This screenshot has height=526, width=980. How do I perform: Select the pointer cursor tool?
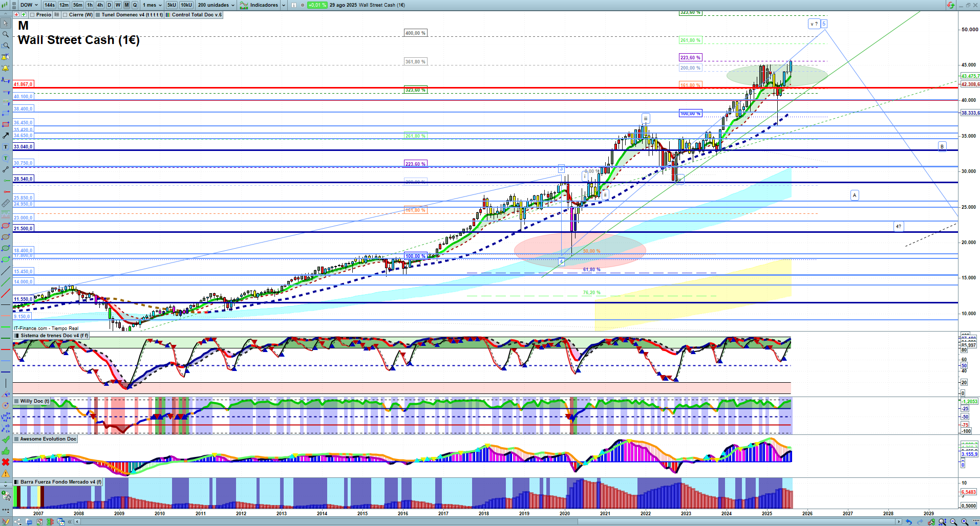6,23
